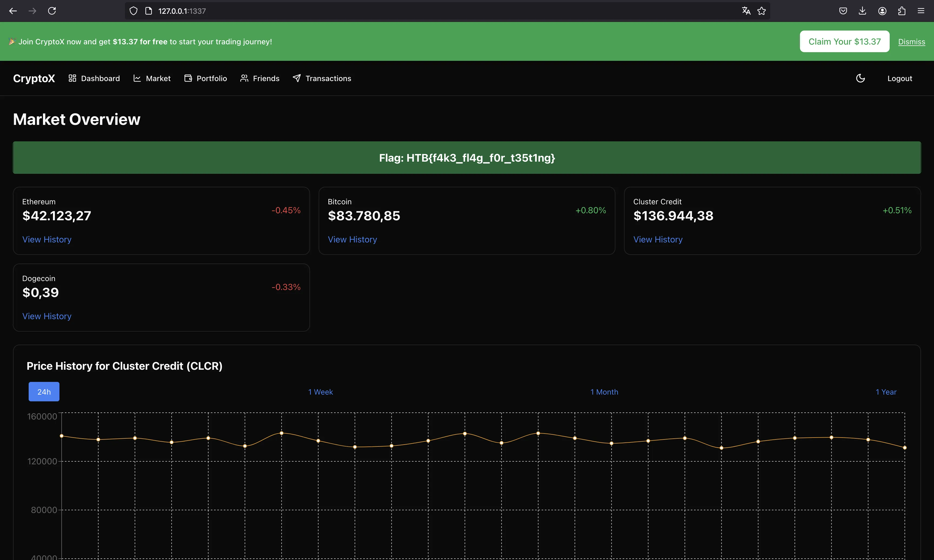Dismiss the promotional banner

pyautogui.click(x=911, y=42)
